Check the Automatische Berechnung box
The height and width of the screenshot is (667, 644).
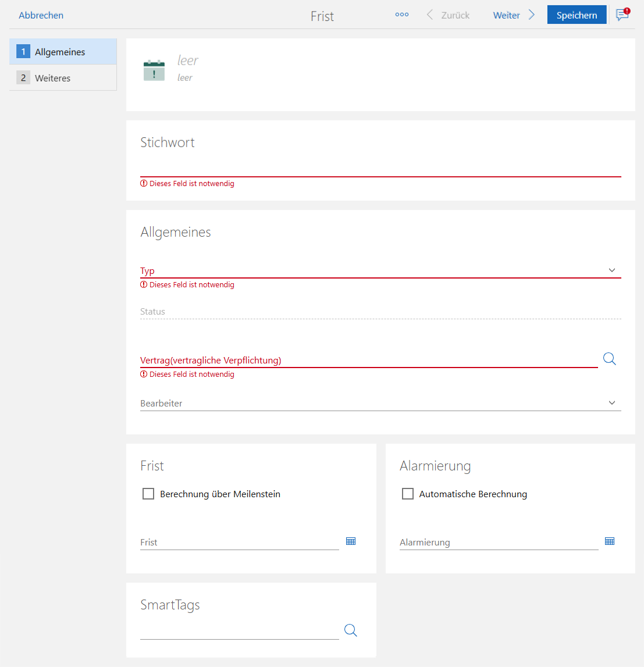click(x=408, y=494)
